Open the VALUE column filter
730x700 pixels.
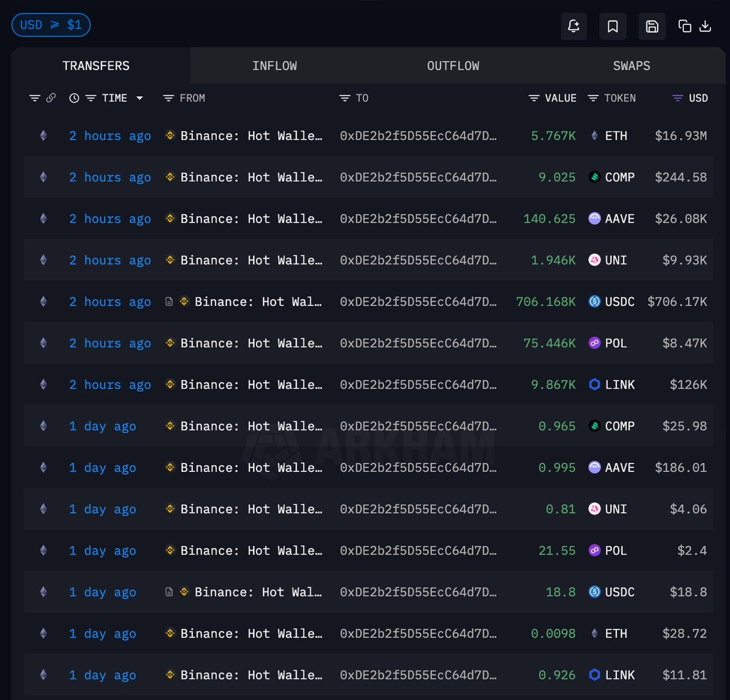(534, 98)
